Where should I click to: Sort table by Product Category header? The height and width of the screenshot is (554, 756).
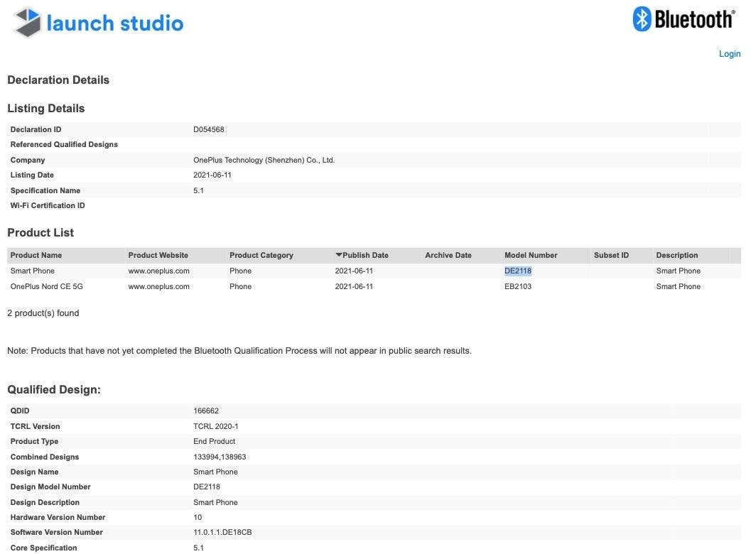click(x=261, y=255)
